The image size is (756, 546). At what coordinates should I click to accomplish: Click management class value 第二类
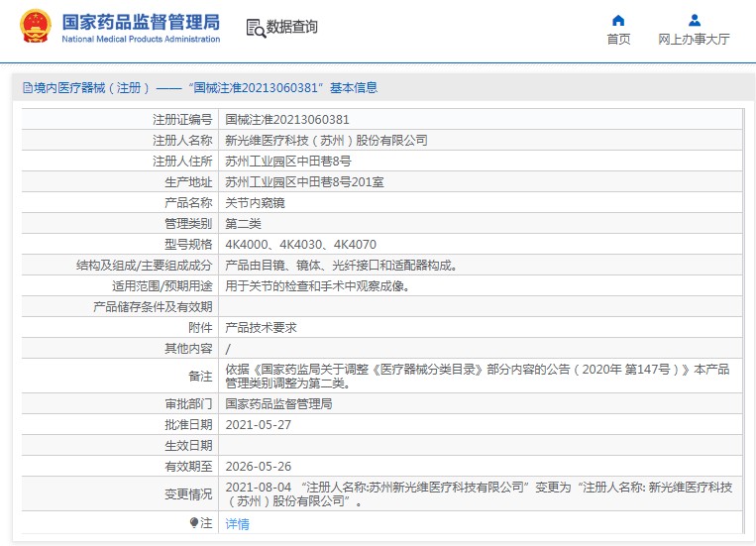243,223
